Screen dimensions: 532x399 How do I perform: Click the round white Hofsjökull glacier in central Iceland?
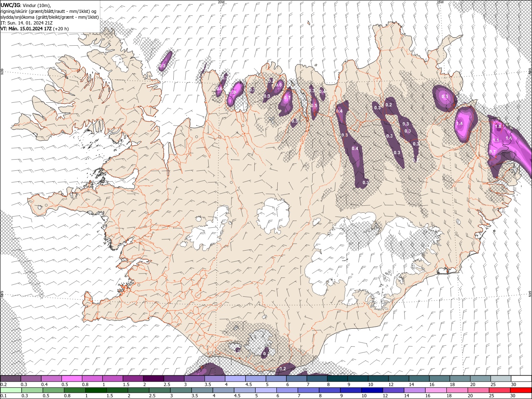point(273,216)
